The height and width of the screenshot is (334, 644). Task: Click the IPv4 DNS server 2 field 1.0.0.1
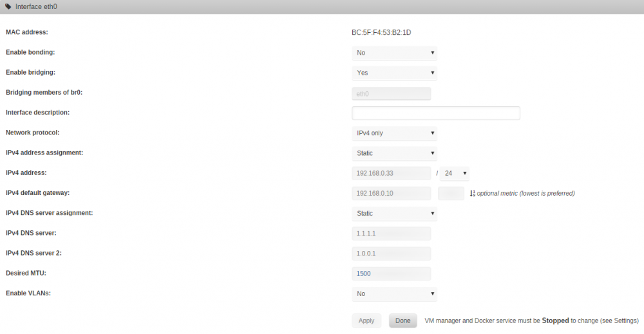pos(392,254)
